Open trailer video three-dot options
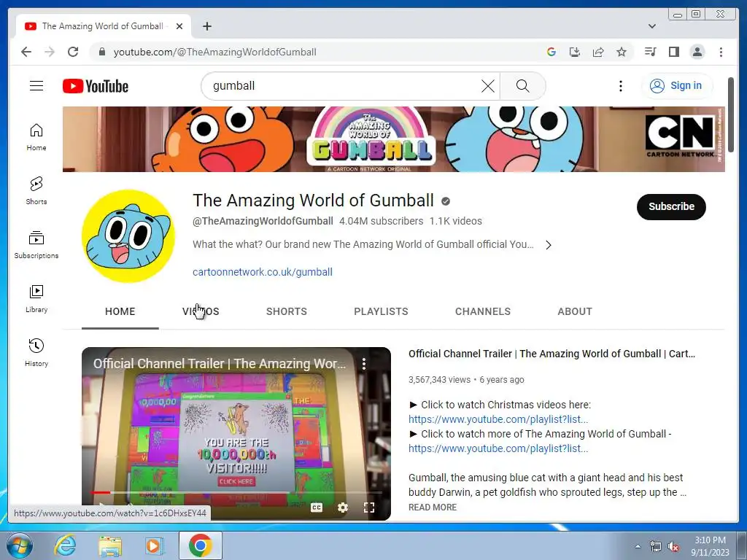This screenshot has width=747, height=560. click(x=364, y=364)
